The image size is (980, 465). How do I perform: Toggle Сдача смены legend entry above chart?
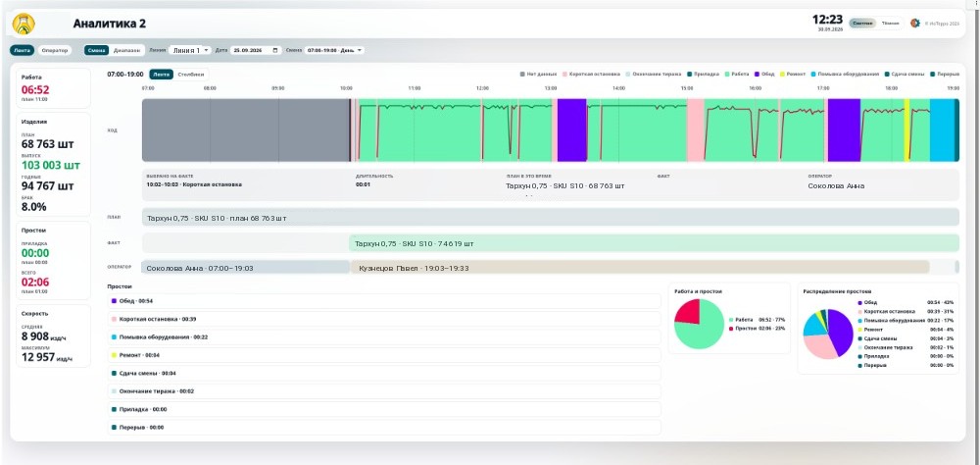point(904,74)
